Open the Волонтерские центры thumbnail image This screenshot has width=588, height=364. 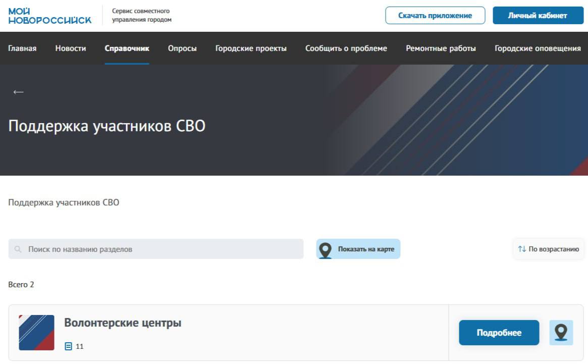point(37,332)
